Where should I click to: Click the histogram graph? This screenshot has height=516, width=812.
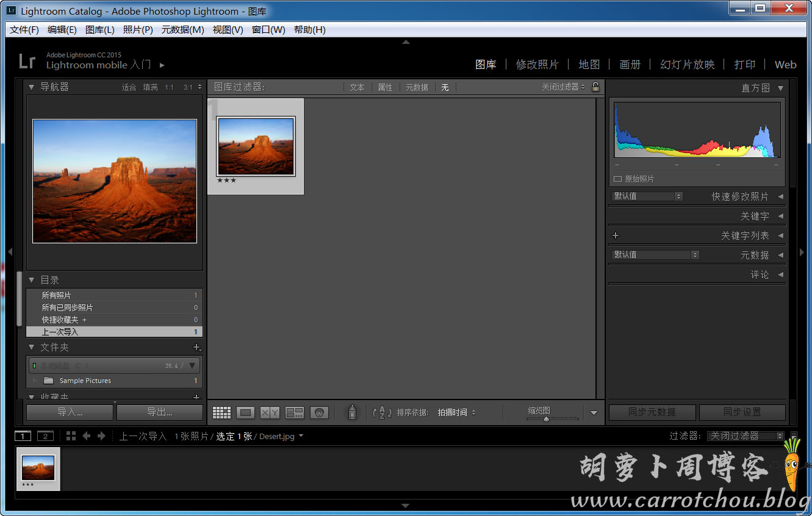(x=697, y=130)
